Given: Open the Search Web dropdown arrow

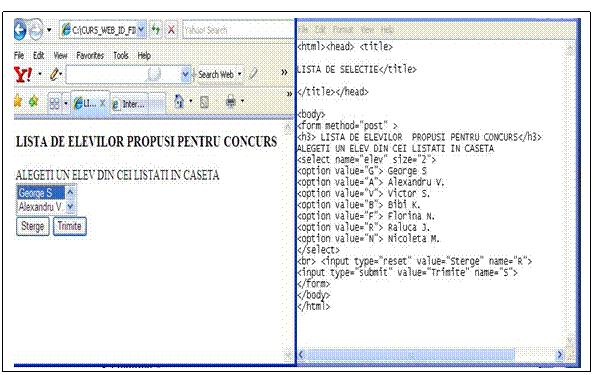Looking at the screenshot, I should 240,74.
